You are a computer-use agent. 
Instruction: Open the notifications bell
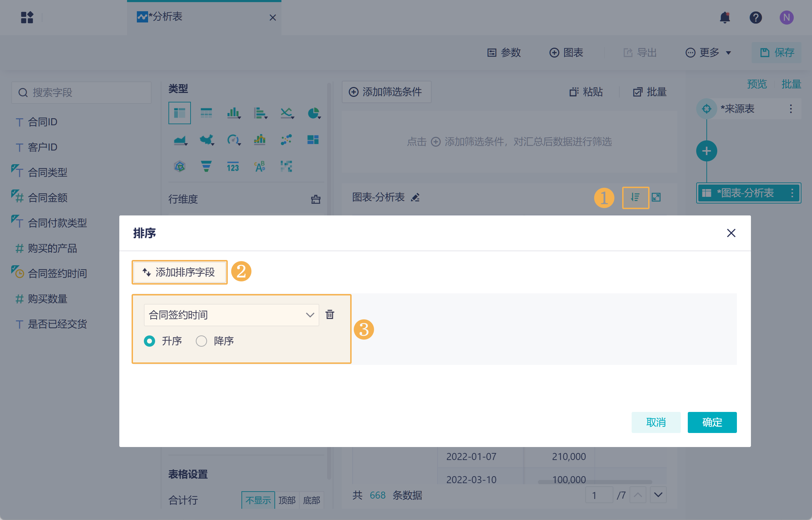[725, 18]
